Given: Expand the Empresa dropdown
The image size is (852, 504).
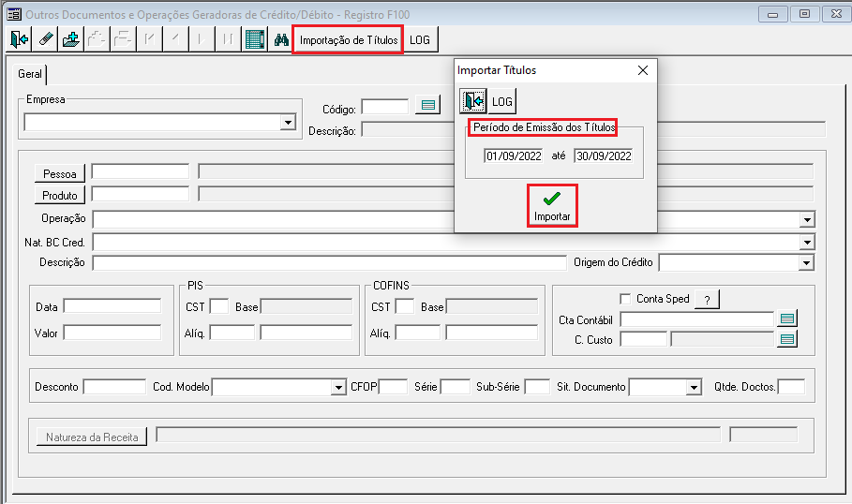Looking at the screenshot, I should click(x=288, y=122).
